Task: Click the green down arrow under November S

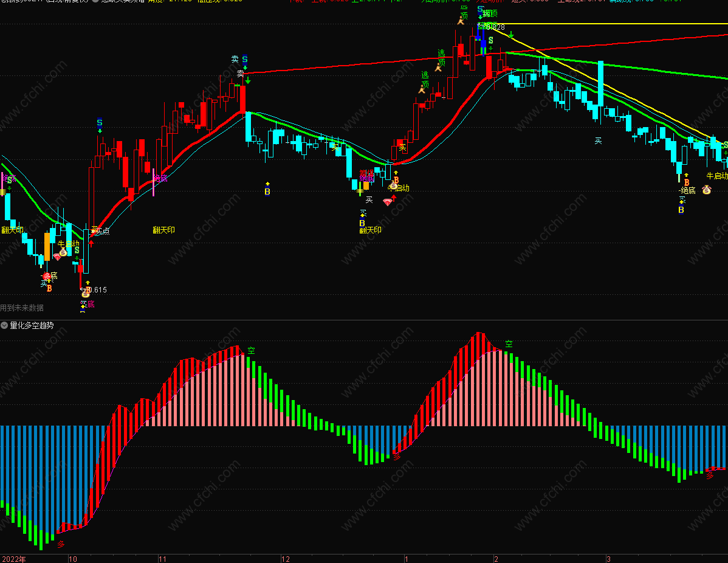Action: (x=248, y=80)
